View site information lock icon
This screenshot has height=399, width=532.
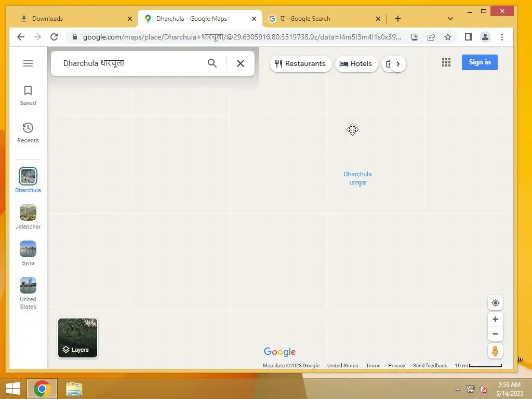75,37
